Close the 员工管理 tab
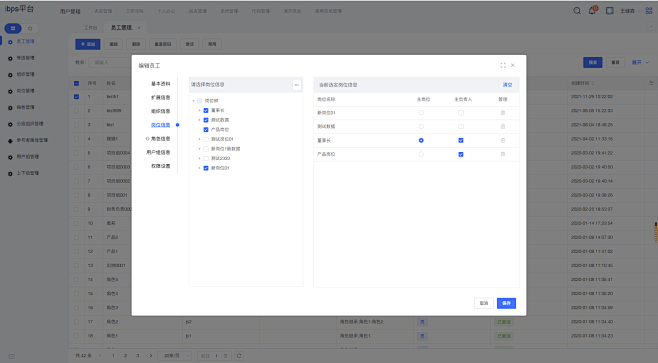The image size is (658, 363). [x=139, y=28]
